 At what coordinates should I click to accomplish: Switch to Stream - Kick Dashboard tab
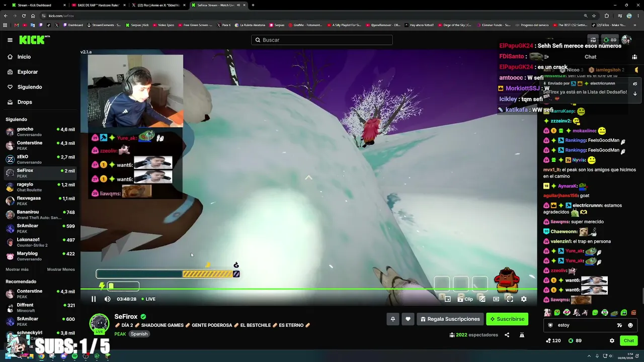click(39, 5)
